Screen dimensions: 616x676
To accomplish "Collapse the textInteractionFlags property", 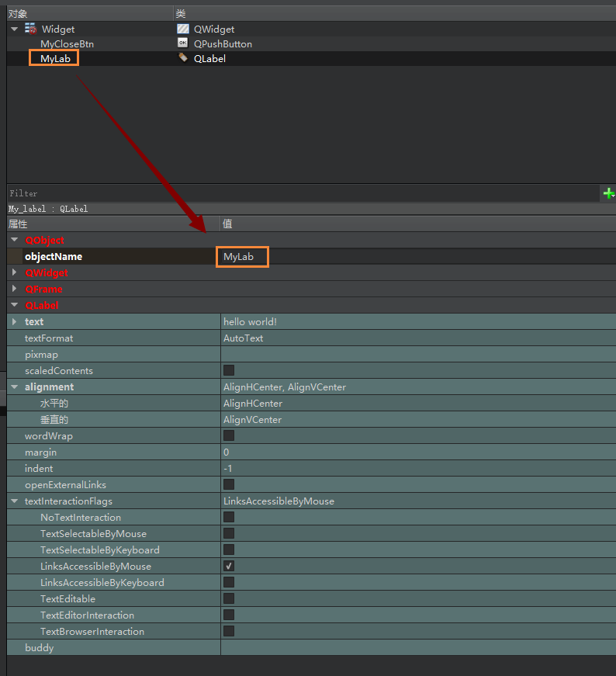I will coord(15,501).
